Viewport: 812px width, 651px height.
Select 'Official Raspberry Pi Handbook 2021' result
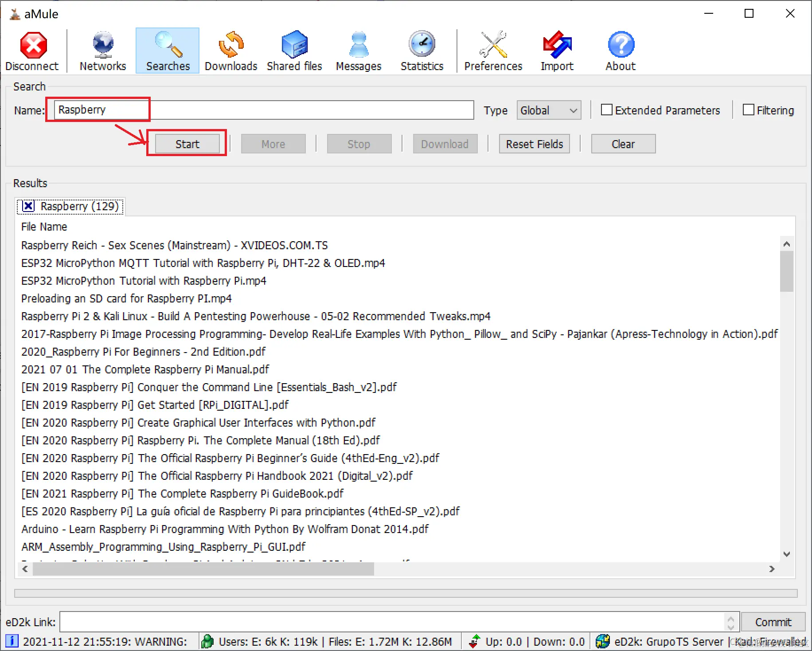tap(217, 476)
